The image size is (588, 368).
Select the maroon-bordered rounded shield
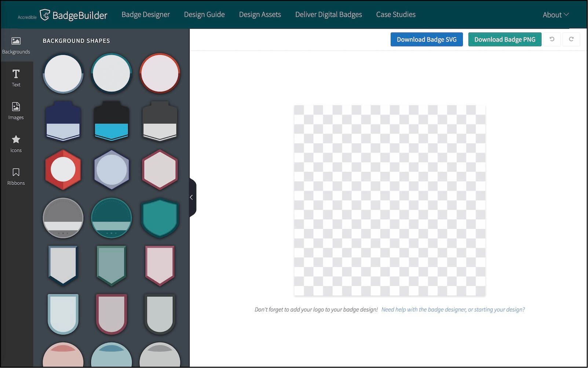pos(112,314)
